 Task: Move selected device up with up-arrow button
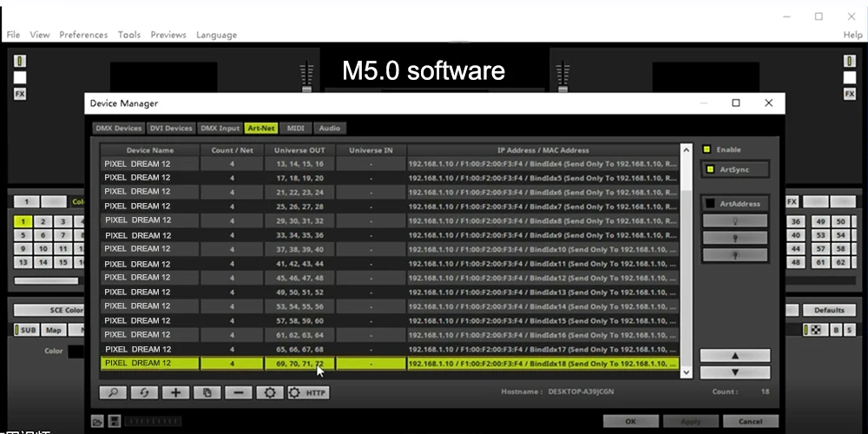(735, 355)
